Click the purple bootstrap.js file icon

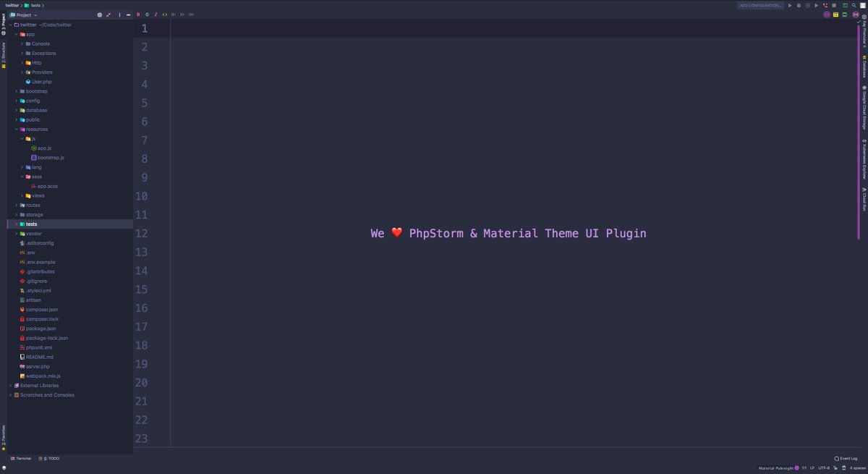pyautogui.click(x=34, y=158)
